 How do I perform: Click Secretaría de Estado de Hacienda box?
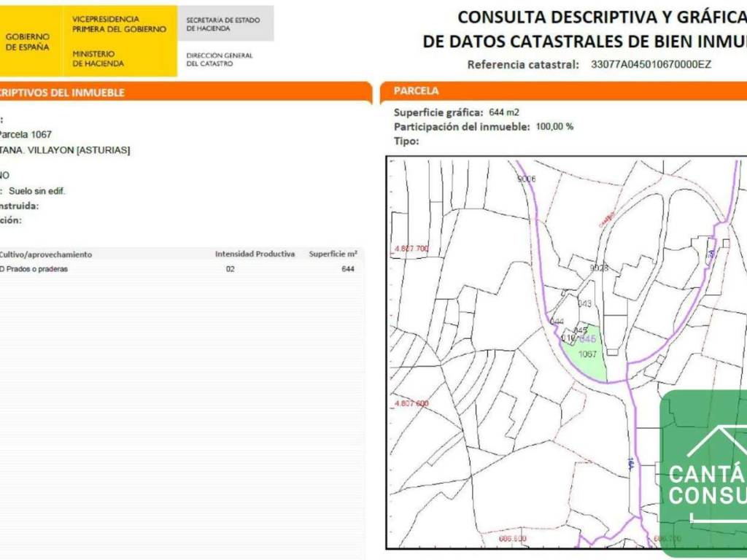pos(226,24)
